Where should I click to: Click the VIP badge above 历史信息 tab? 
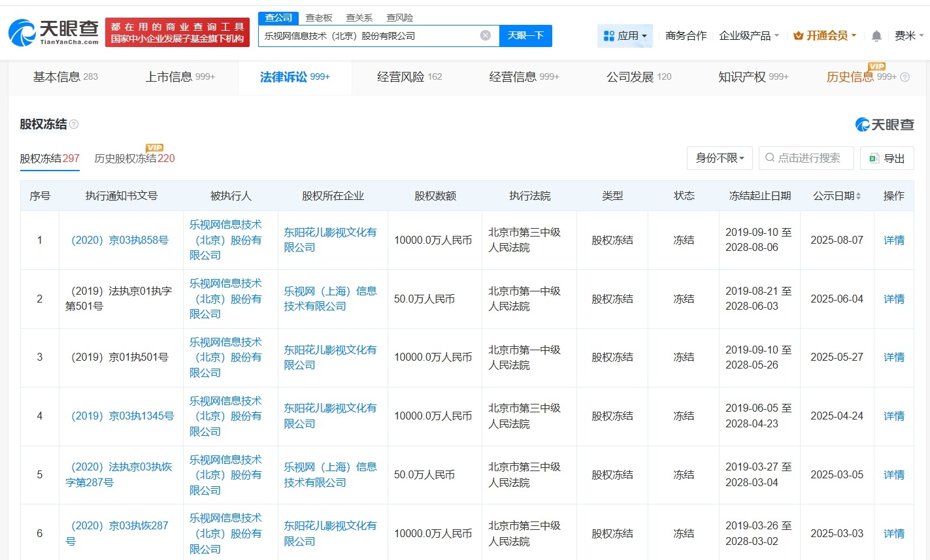click(x=876, y=66)
